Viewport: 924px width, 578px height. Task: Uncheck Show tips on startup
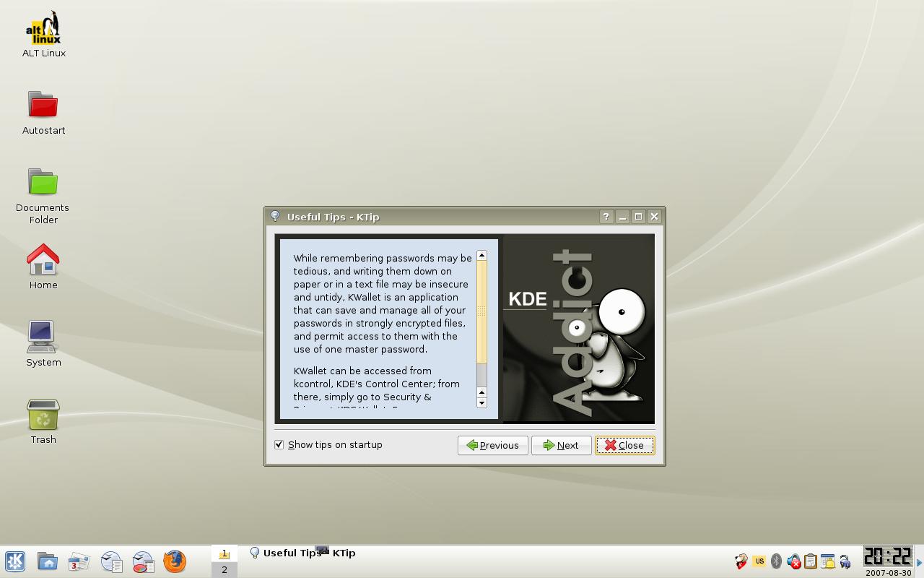[279, 444]
